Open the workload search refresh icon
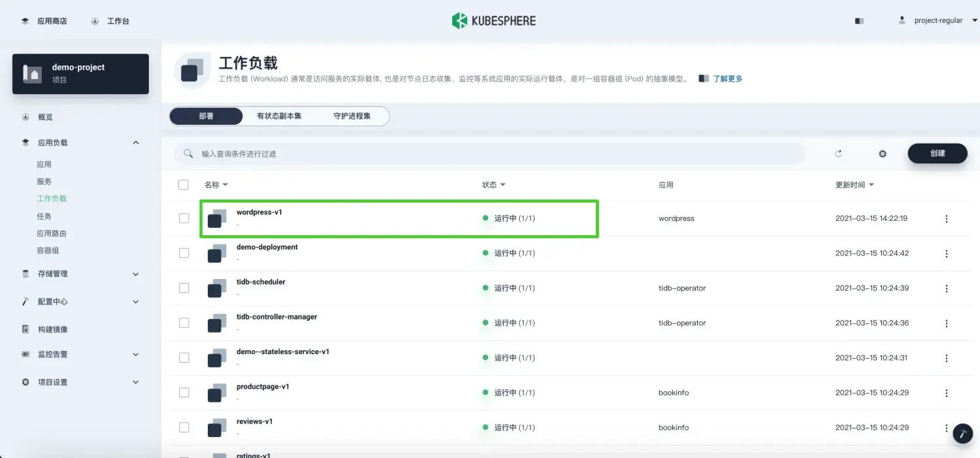The width and height of the screenshot is (980, 458). tap(838, 154)
